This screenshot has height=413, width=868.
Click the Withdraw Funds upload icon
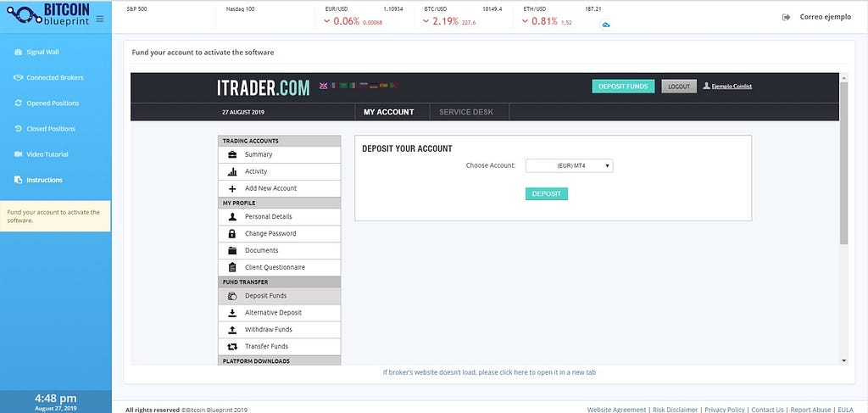232,330
